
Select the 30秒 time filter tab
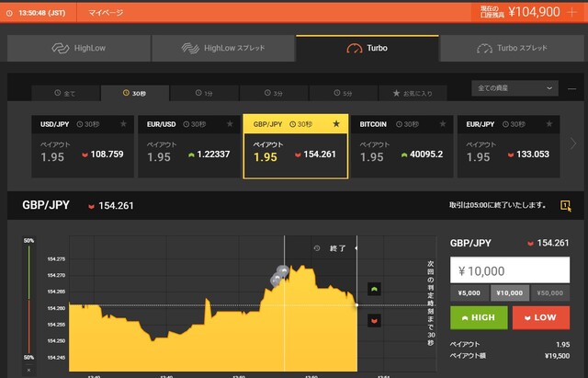click(135, 93)
